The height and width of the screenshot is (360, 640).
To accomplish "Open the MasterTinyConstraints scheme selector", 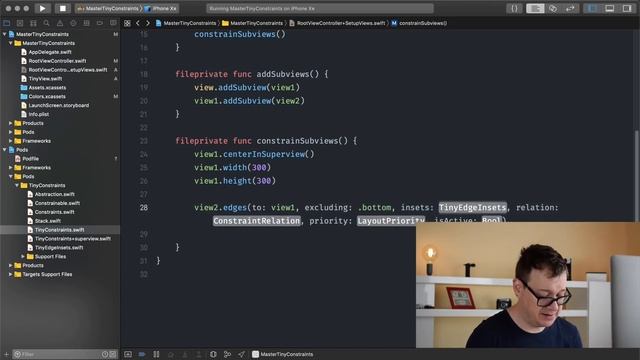I will (x=109, y=8).
